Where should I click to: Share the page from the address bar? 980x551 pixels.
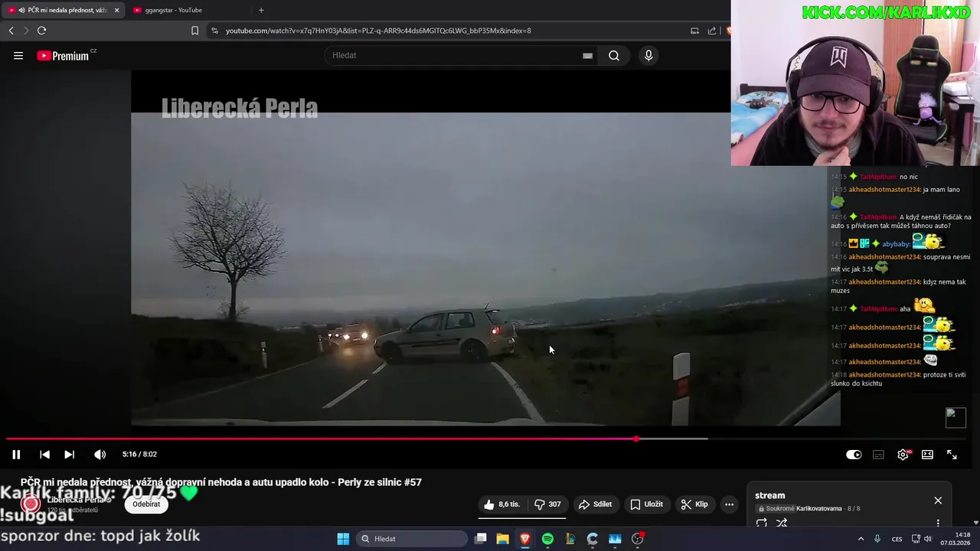(712, 31)
